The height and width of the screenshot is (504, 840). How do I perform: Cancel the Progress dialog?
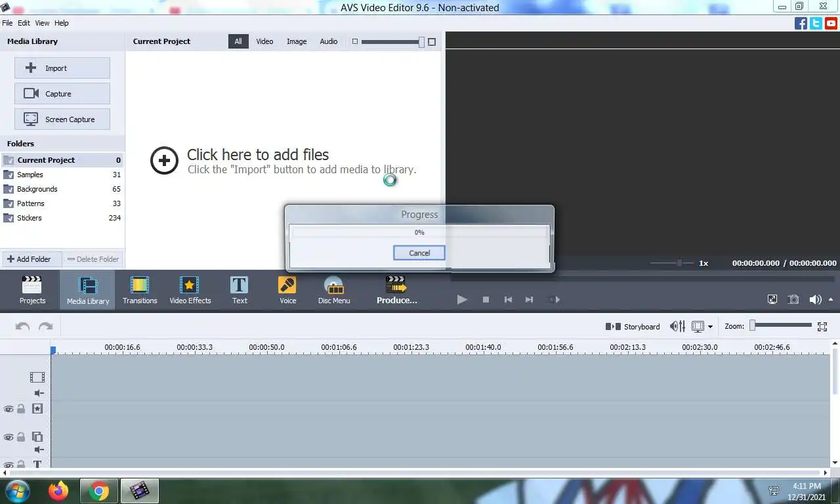click(419, 253)
